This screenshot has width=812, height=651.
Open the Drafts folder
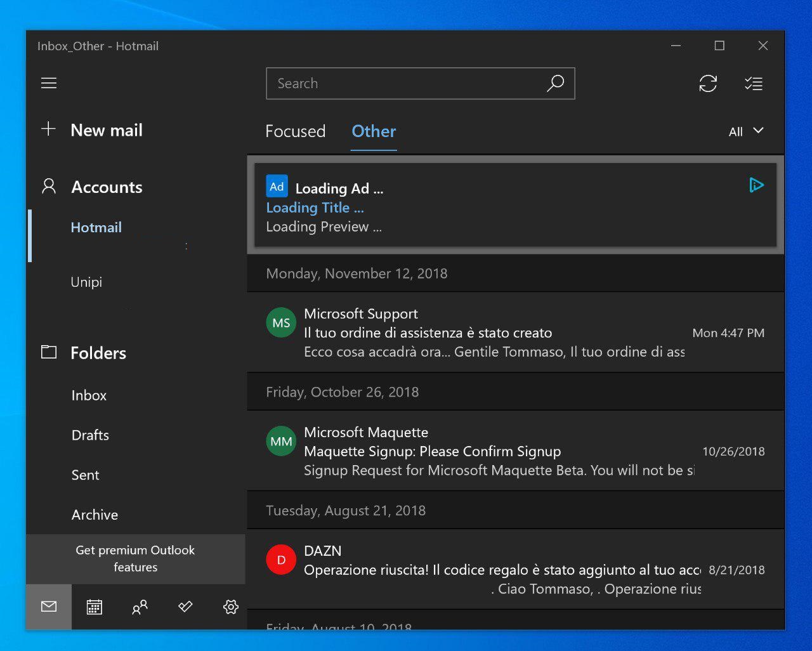pyautogui.click(x=90, y=435)
